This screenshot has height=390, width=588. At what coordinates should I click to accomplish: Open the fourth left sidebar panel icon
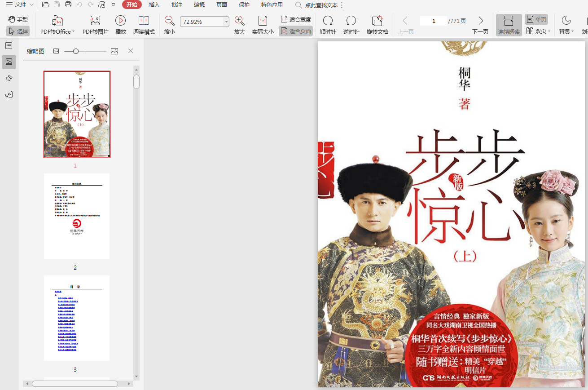click(9, 94)
